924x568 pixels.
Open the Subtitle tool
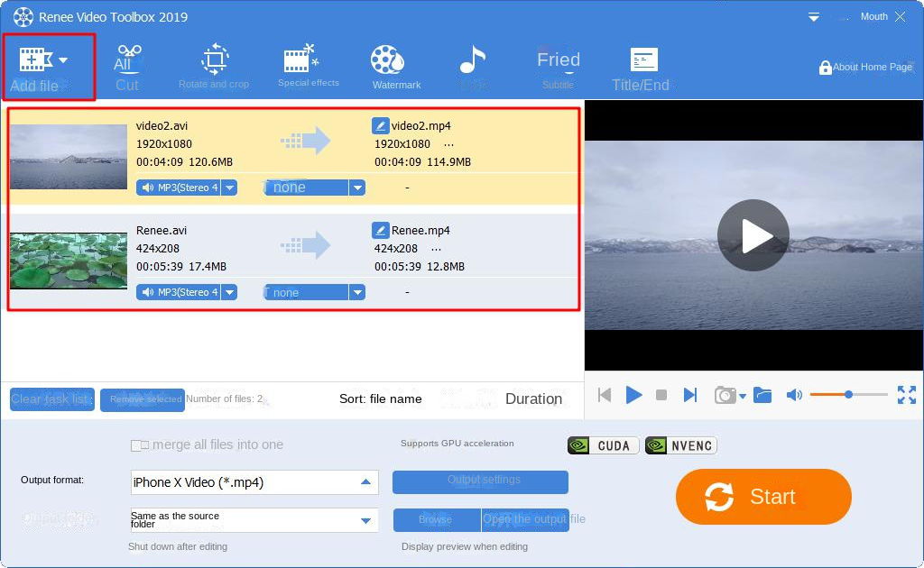tap(558, 63)
